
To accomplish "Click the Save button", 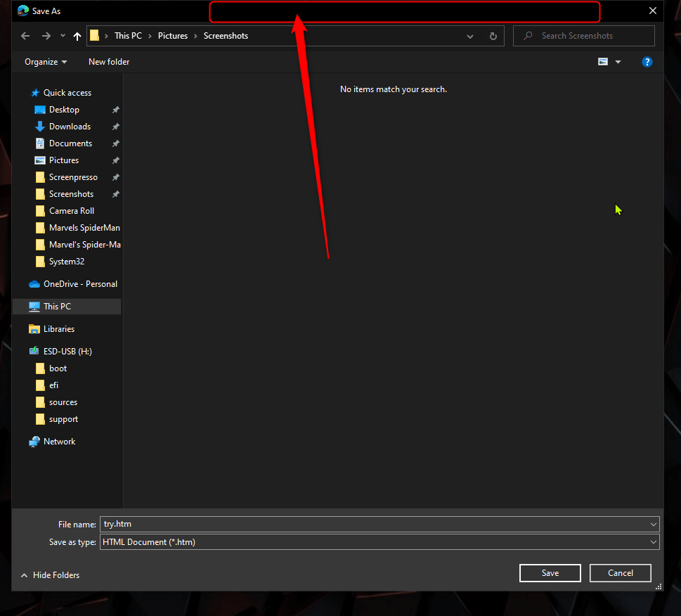I will (x=550, y=573).
